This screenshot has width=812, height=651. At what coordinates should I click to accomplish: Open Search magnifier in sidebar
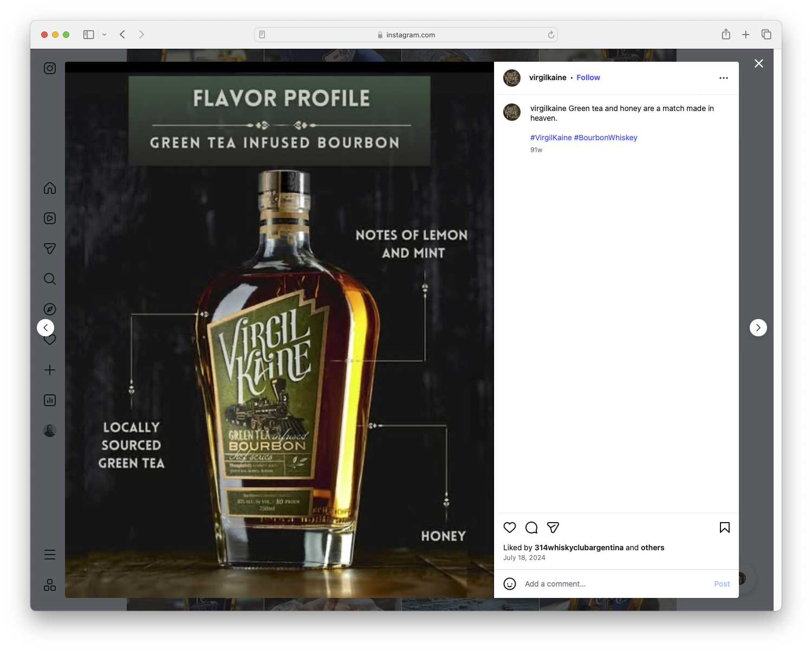coord(50,279)
